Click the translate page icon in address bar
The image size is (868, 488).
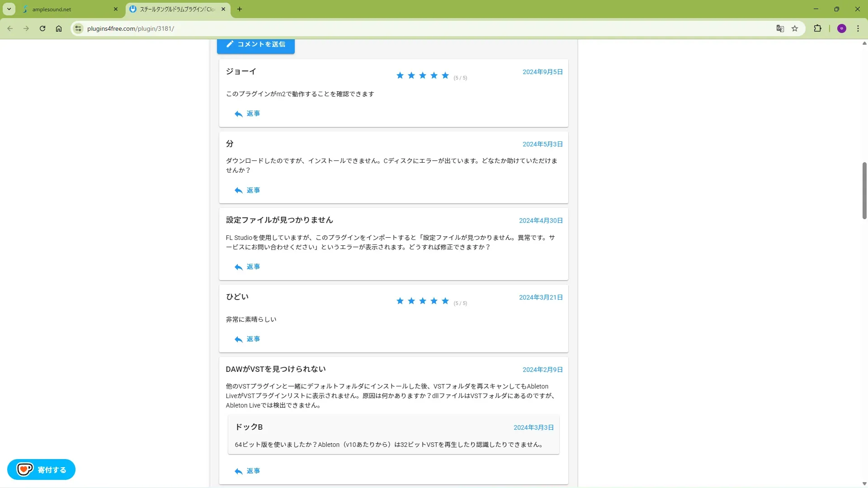coord(780,28)
